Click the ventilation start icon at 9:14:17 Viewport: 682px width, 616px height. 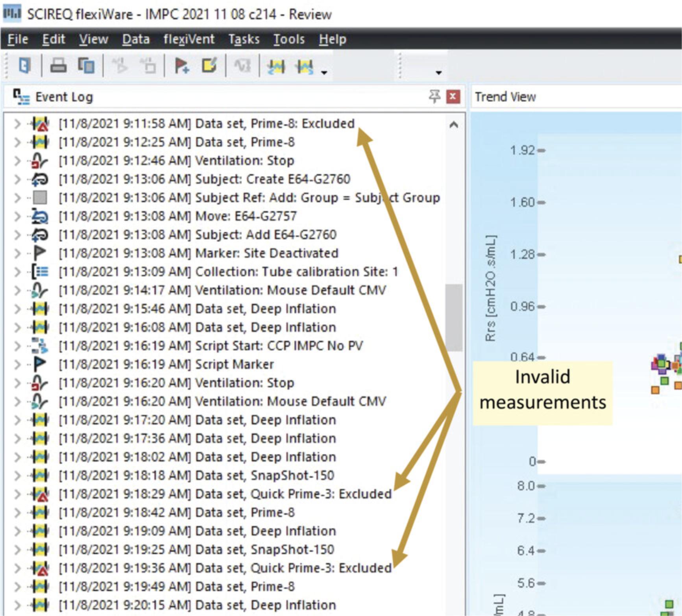(x=40, y=290)
